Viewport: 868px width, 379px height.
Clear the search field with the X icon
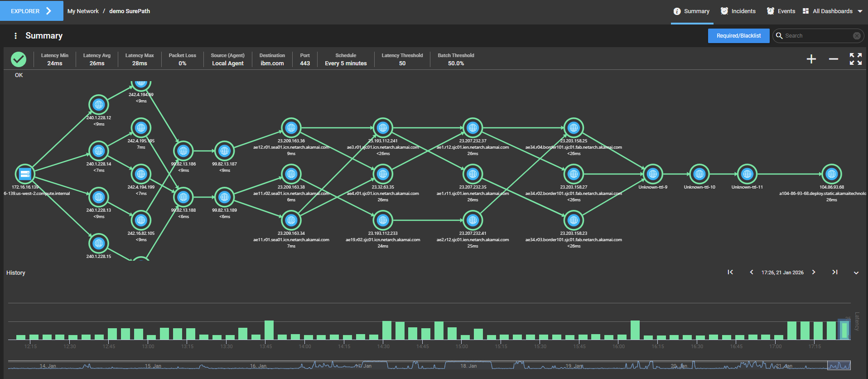pyautogui.click(x=857, y=36)
